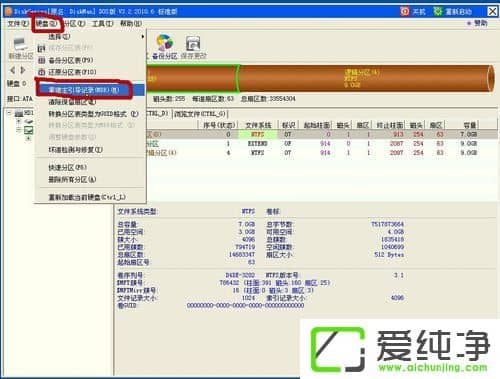Click the 文件系统类型 label
Screen dimensions: 500x379
[138, 212]
